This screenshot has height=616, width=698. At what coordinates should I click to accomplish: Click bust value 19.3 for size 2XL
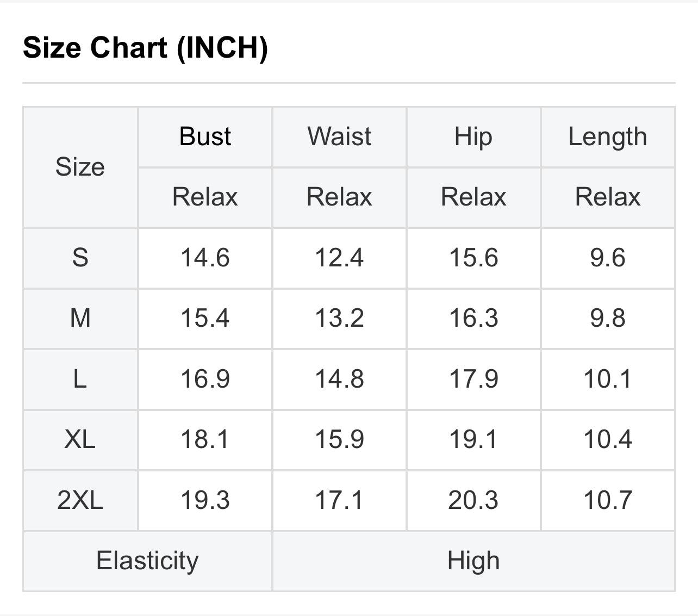coord(205,500)
